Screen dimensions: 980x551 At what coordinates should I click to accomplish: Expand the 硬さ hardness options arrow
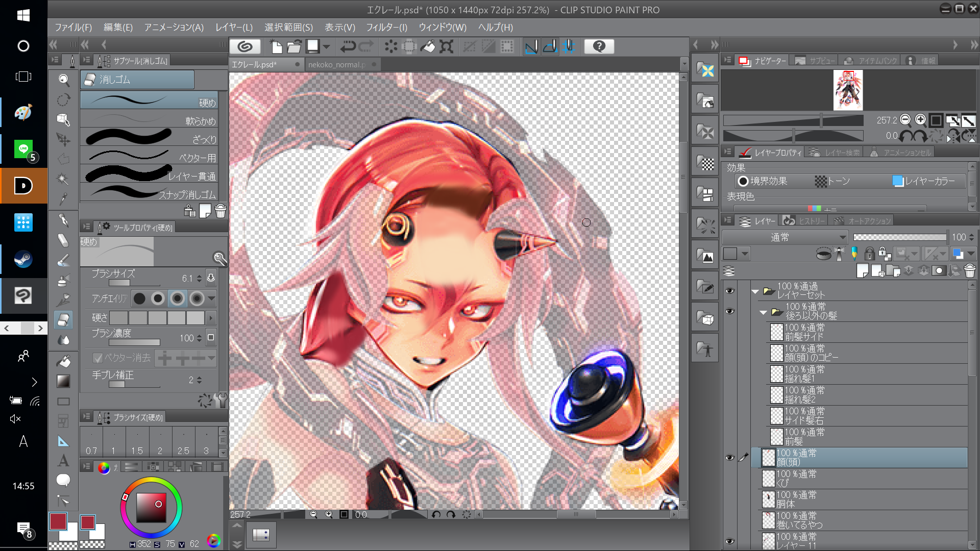tap(211, 318)
